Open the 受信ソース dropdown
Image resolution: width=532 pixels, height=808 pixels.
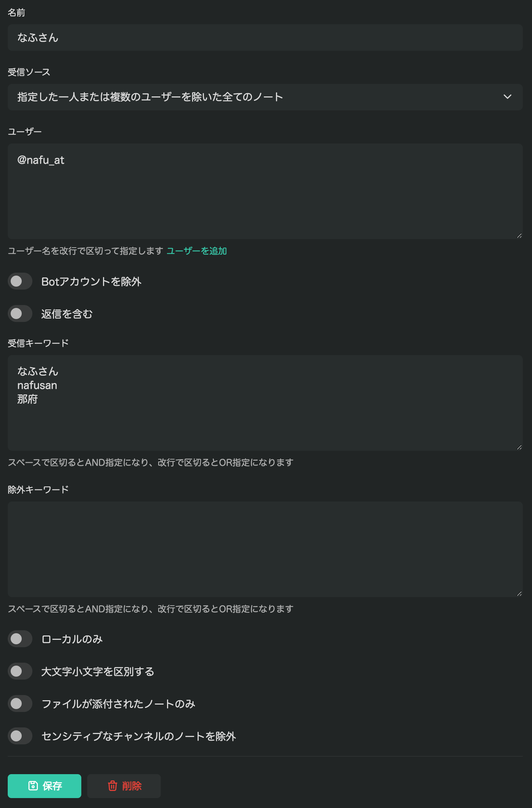coord(265,97)
